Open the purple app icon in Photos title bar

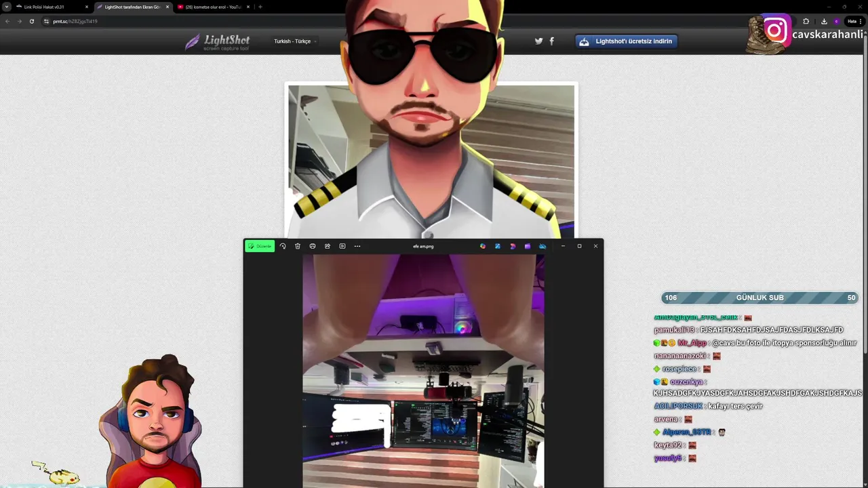tap(528, 246)
